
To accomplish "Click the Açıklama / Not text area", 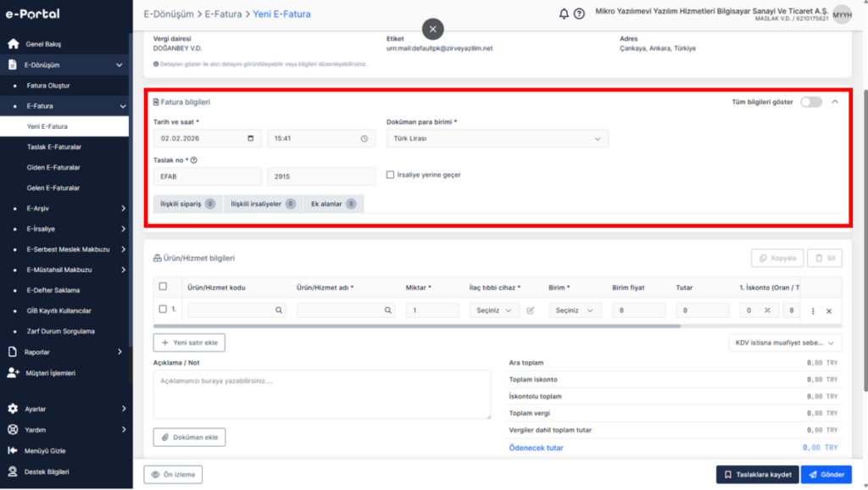I will click(321, 394).
